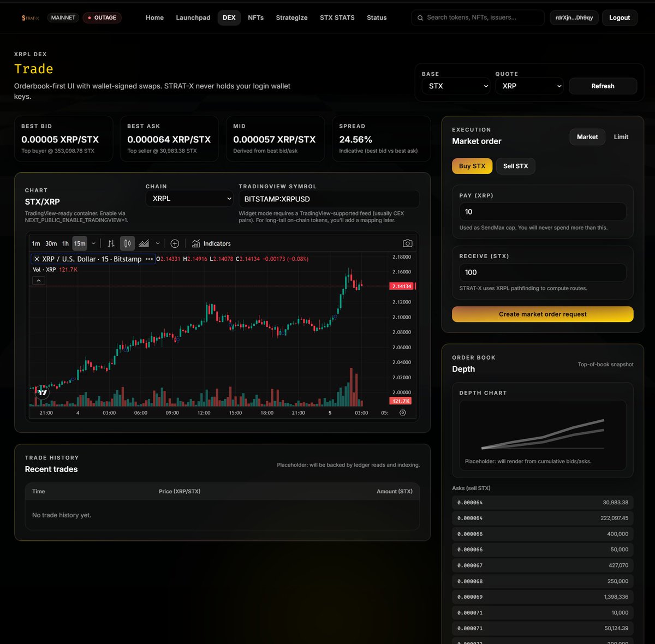
Task: Click the STRAT-X logo
Action: [30, 18]
